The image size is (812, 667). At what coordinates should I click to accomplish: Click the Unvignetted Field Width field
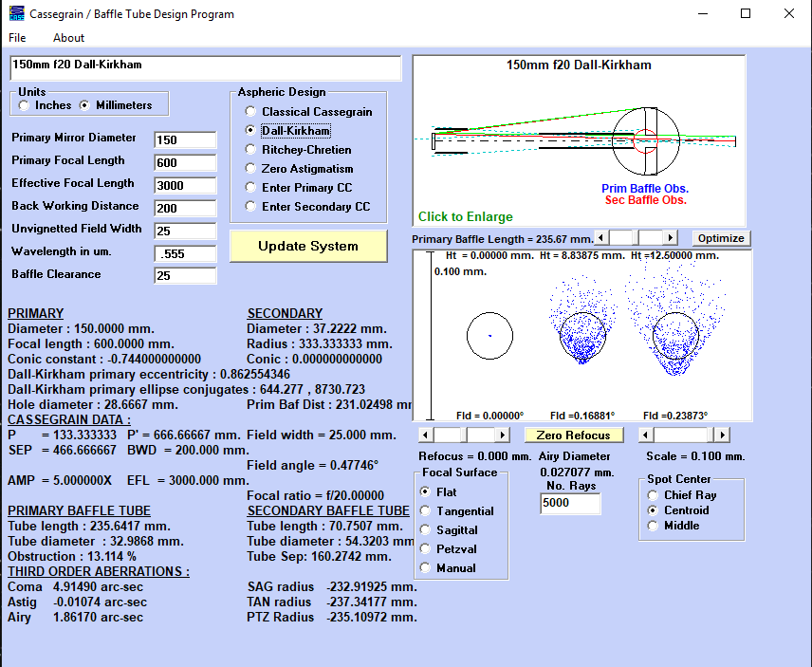(x=185, y=231)
